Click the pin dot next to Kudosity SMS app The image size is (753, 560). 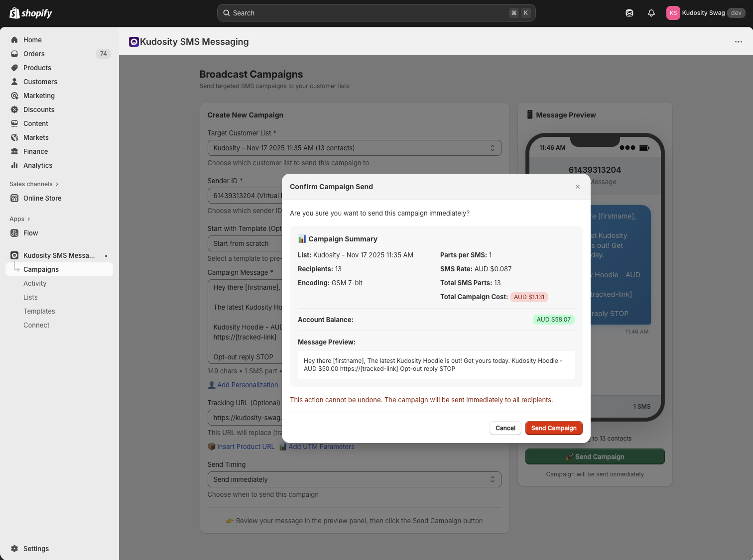coord(106,256)
